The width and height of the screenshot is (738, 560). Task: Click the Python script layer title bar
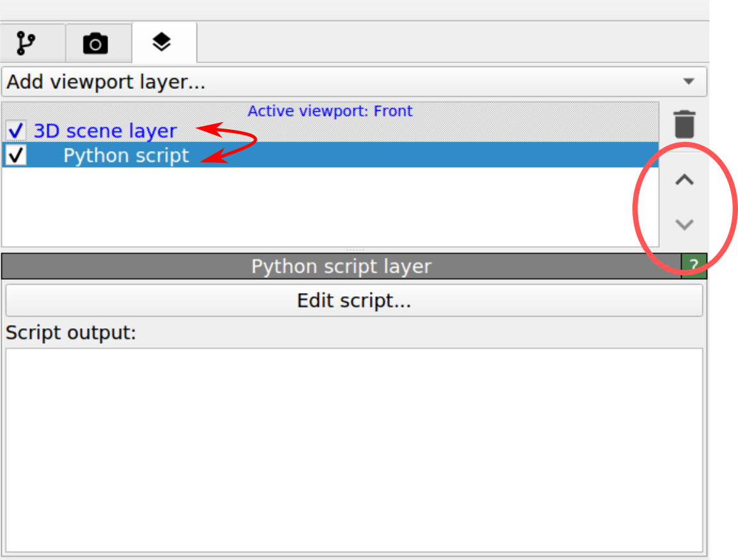click(341, 266)
